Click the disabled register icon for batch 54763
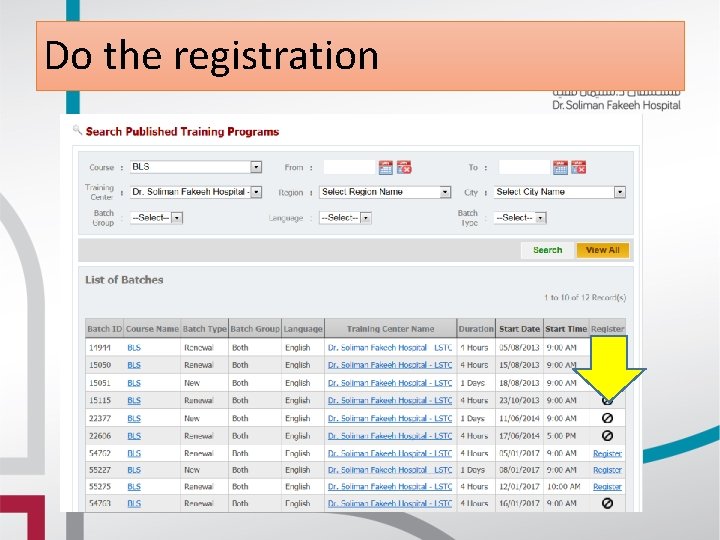 coord(607,503)
